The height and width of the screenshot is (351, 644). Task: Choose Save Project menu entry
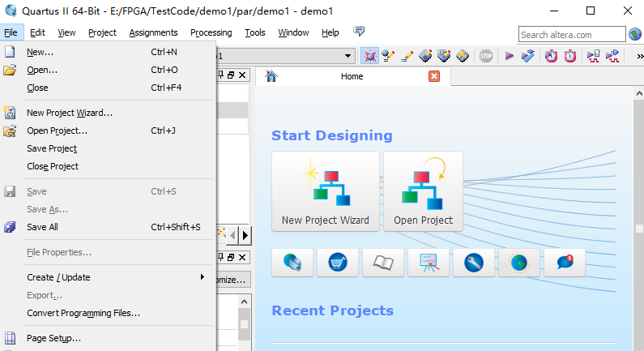pyautogui.click(x=108, y=148)
